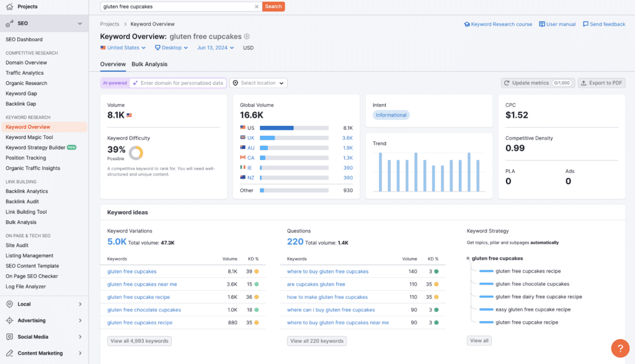Image resolution: width=635 pixels, height=364 pixels.
Task: Open the United States country dropdown
Action: [x=123, y=48]
